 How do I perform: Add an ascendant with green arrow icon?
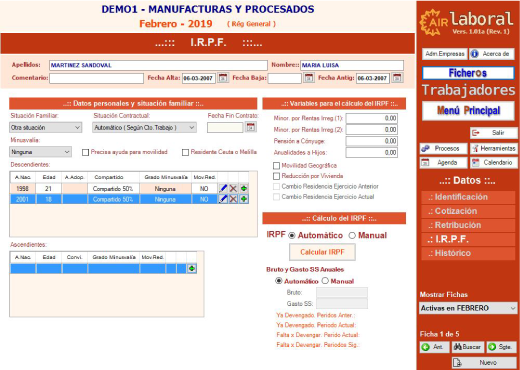tap(192, 268)
